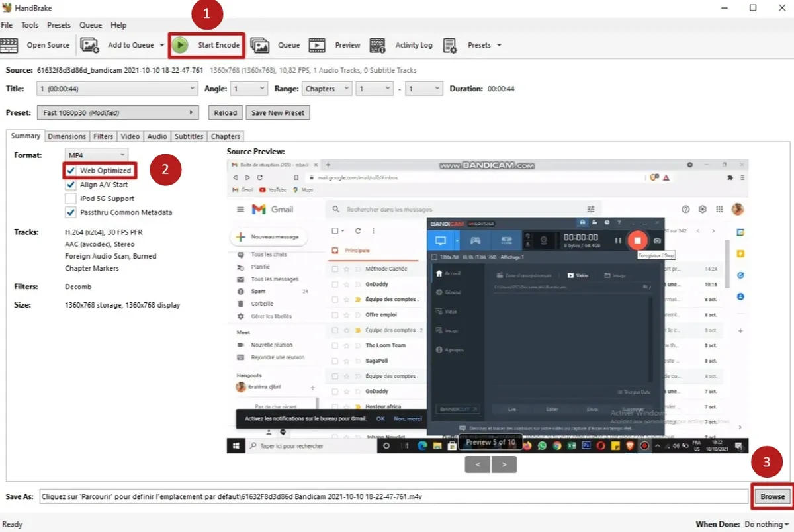Click the Save New Preset button

click(x=278, y=112)
